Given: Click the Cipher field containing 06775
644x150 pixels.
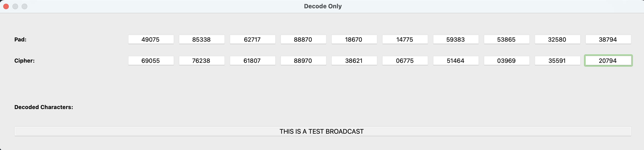Looking at the screenshot, I should [x=405, y=60].
